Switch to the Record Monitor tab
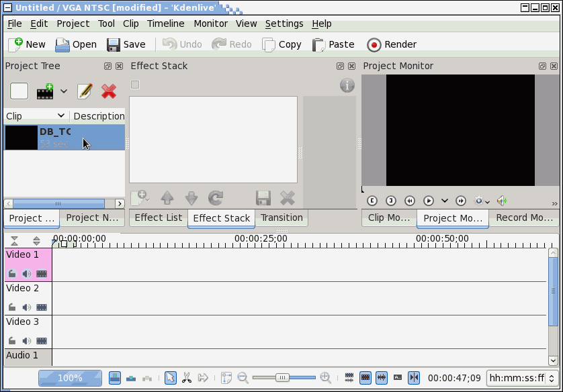 (524, 217)
